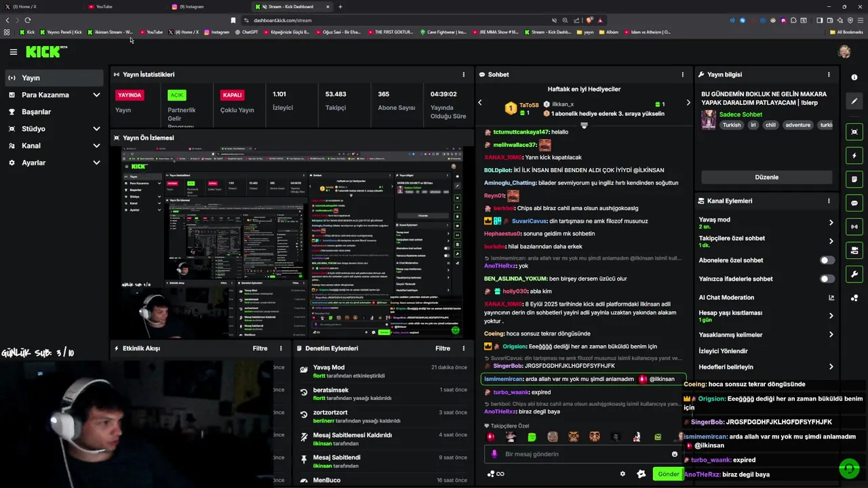Viewport: 868px width, 488px height.
Task: Open the Filtre button in Denetim Eylemleri
Action: [443, 348]
